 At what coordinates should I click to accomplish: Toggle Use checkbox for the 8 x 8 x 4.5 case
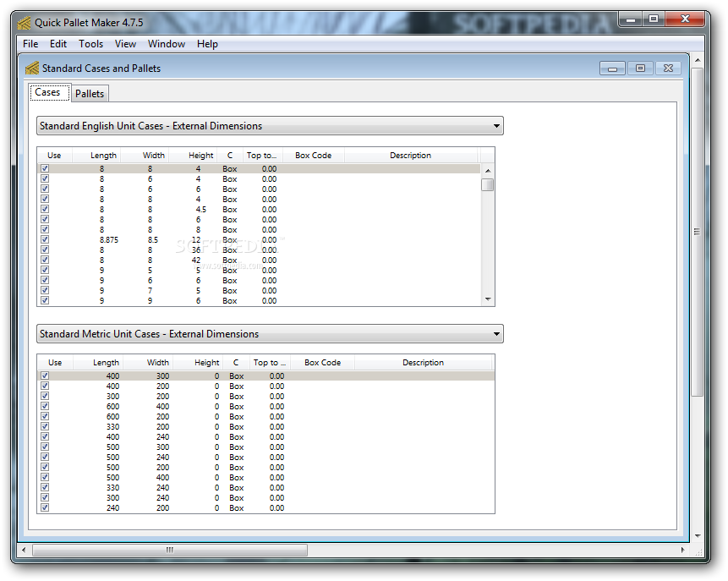pos(45,209)
